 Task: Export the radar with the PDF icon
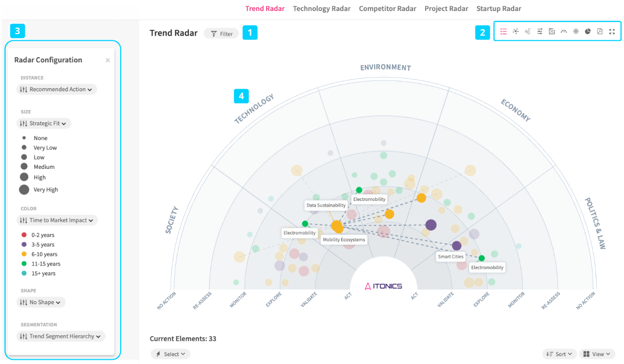click(x=600, y=31)
